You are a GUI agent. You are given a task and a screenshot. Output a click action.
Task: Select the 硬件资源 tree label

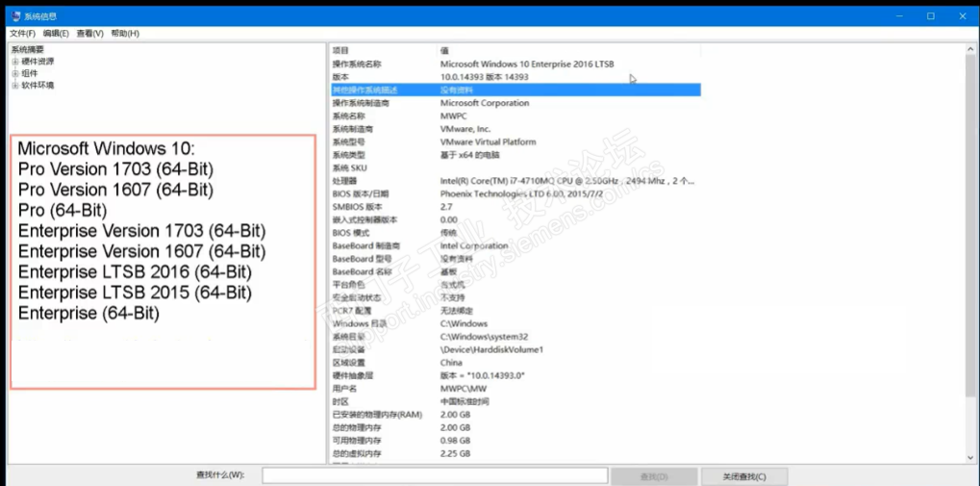click(38, 62)
